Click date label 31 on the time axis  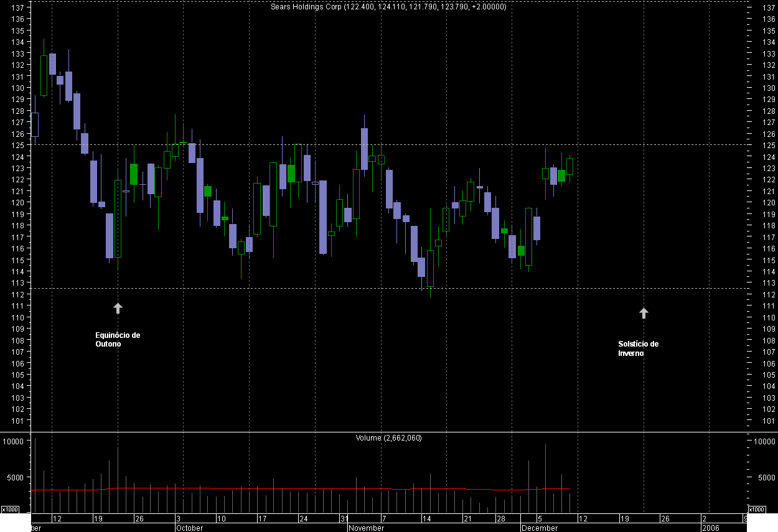pyautogui.click(x=344, y=518)
